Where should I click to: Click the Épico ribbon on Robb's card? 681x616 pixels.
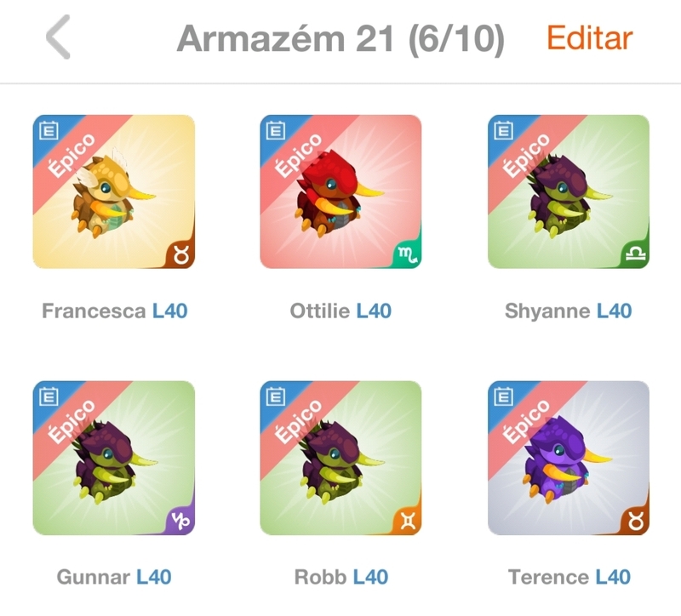pos(300,421)
